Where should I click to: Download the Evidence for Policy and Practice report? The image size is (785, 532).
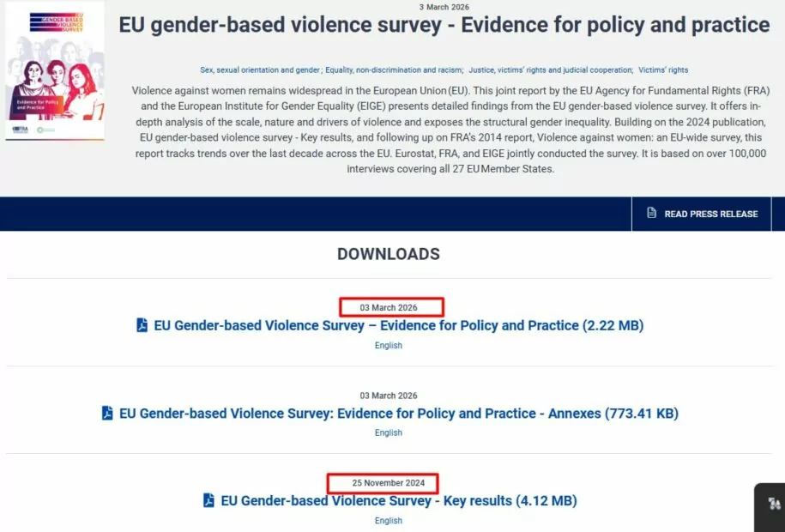398,325
